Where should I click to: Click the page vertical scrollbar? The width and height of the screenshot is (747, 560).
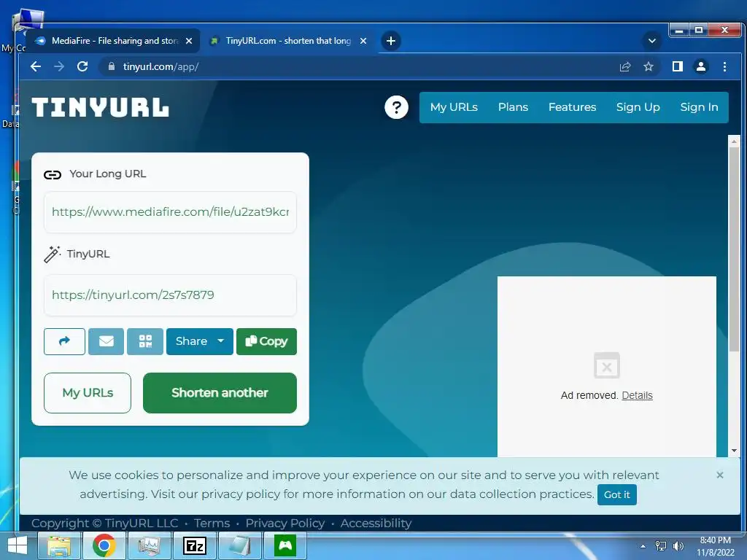[x=734, y=249]
